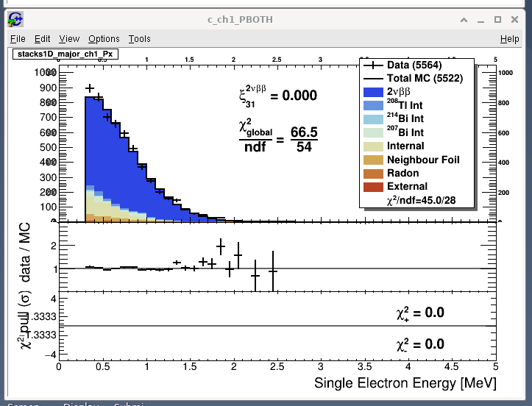Click the window shade (up arrow) button
532x406 pixels.
[463, 19]
